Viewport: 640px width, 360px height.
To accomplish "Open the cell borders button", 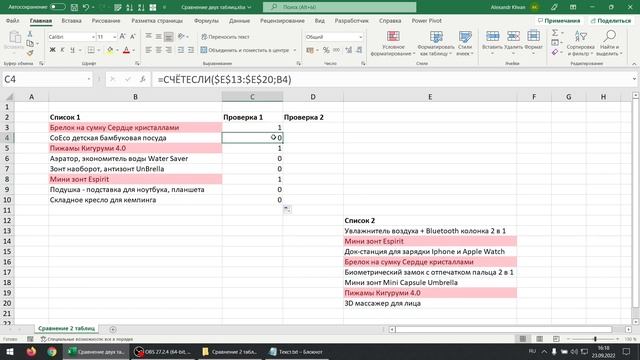I will pyautogui.click(x=91, y=50).
